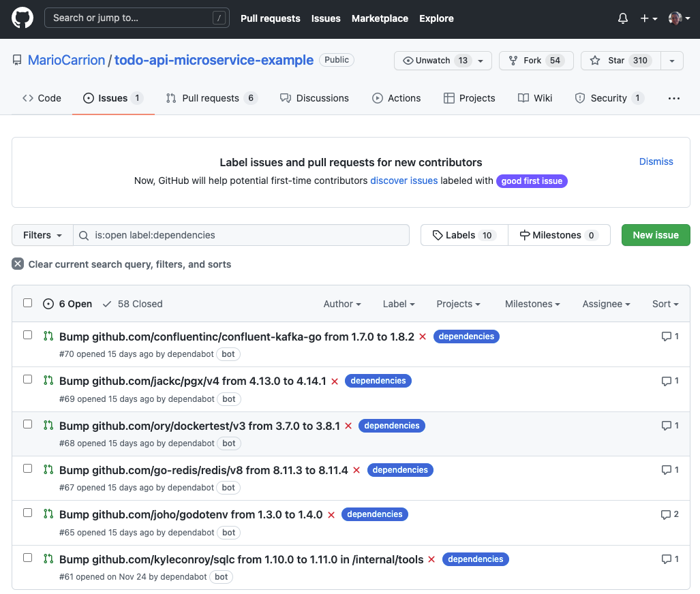The height and width of the screenshot is (594, 700).
Task: Open the Sort dropdown
Action: coord(665,304)
